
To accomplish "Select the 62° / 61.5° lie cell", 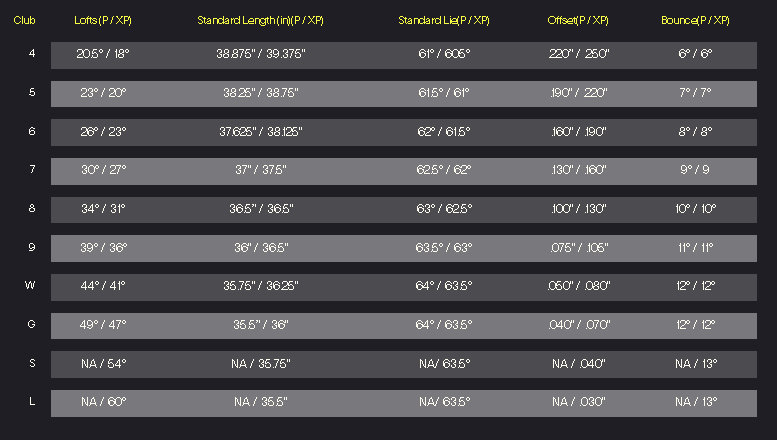I will pyautogui.click(x=444, y=132).
